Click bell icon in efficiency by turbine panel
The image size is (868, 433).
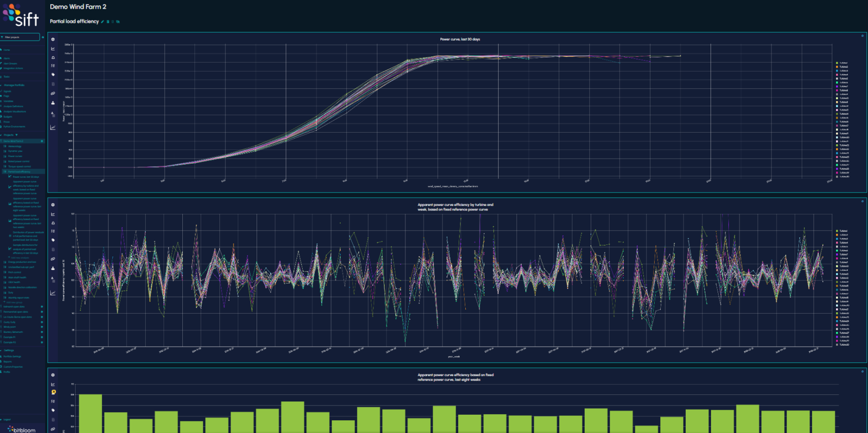(53, 223)
